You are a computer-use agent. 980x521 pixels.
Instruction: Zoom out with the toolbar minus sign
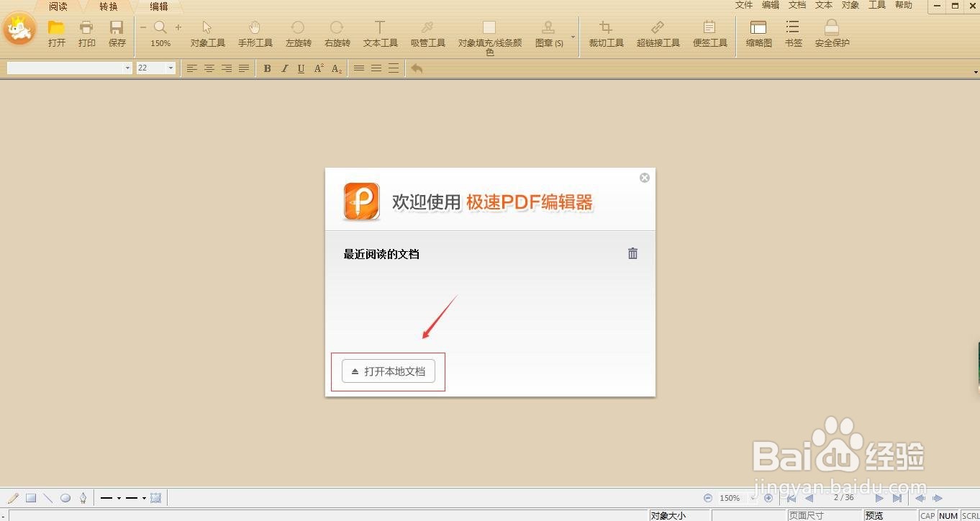click(143, 27)
